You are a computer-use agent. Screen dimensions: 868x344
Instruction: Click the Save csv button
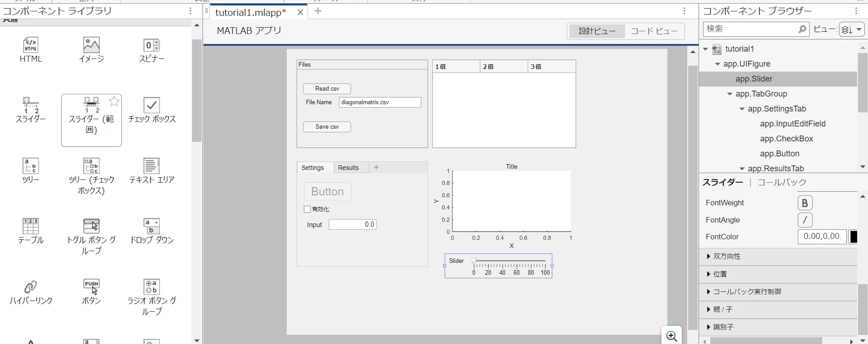(x=327, y=127)
